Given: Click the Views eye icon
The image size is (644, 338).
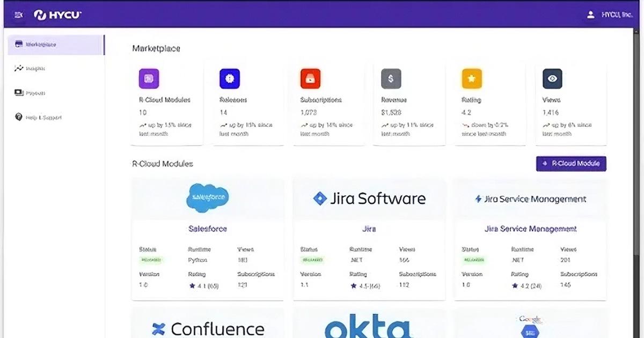Looking at the screenshot, I should (x=552, y=78).
